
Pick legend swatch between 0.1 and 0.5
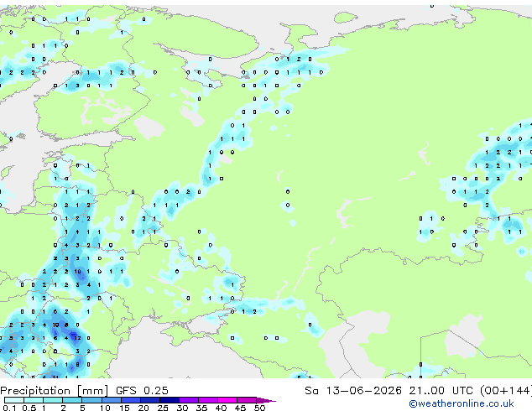[14, 400]
